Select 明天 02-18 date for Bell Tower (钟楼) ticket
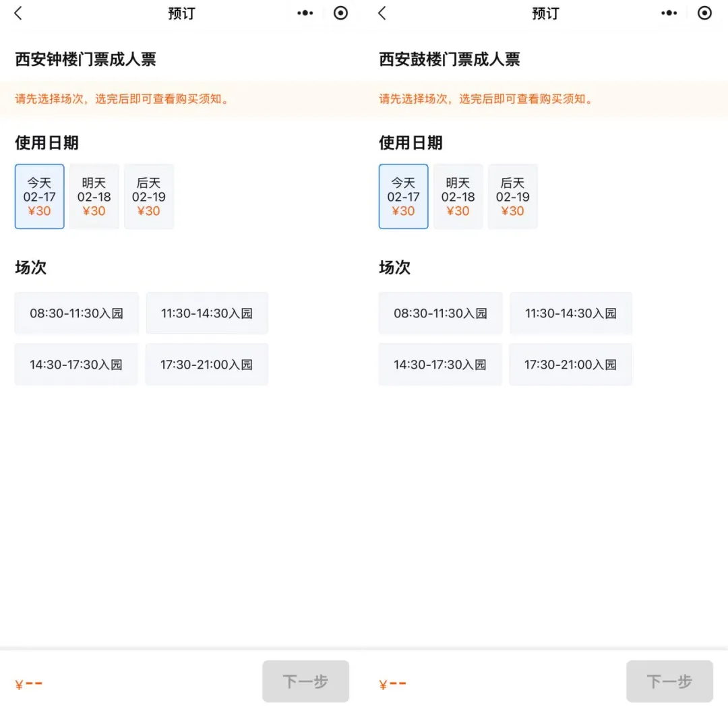 94,196
